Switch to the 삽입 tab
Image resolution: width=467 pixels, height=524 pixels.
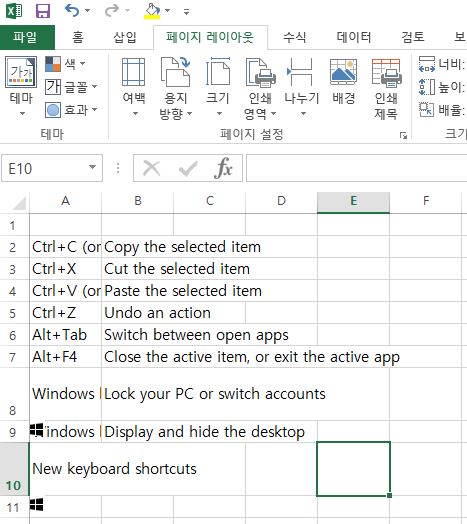(x=125, y=37)
